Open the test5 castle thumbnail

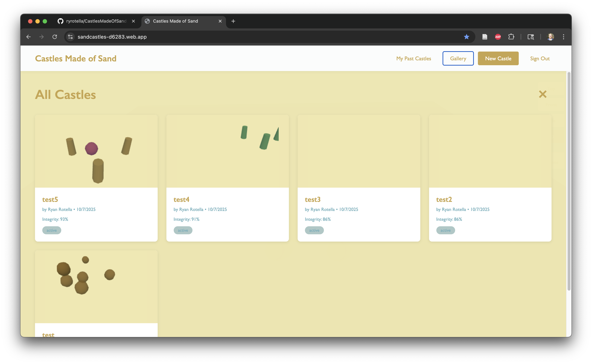coord(96,151)
